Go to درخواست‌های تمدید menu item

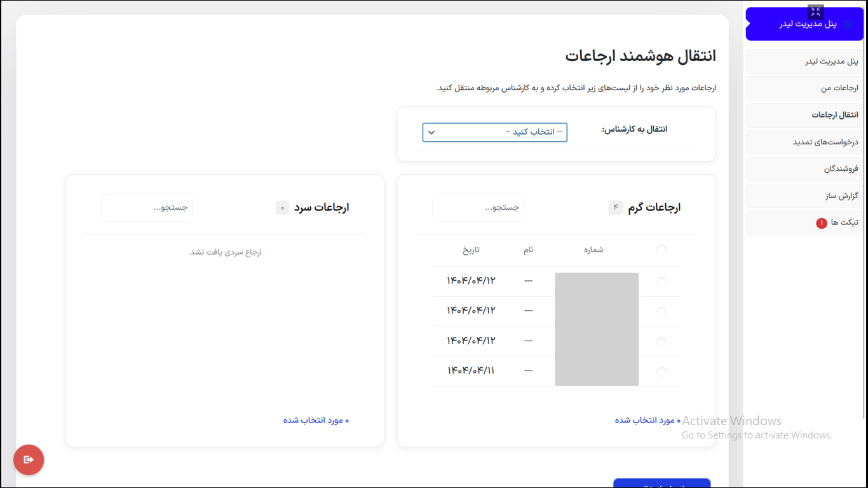(804, 142)
